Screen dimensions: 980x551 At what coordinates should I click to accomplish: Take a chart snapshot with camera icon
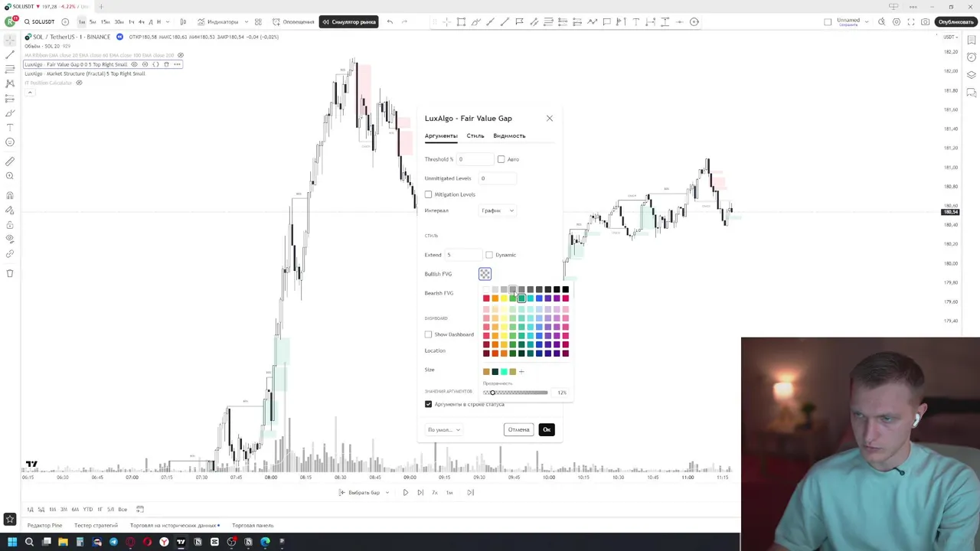pyautogui.click(x=926, y=21)
